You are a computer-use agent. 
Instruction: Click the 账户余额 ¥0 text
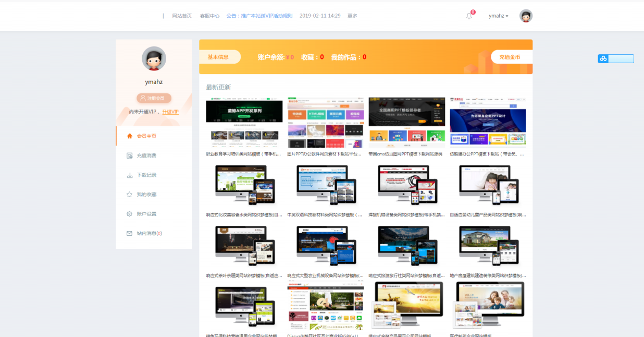tap(276, 57)
